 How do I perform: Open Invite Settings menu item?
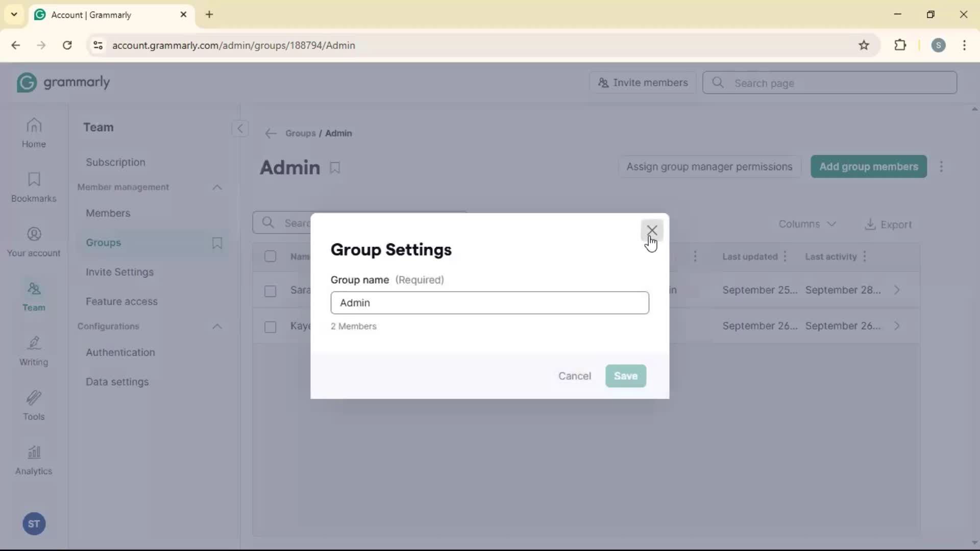click(119, 272)
